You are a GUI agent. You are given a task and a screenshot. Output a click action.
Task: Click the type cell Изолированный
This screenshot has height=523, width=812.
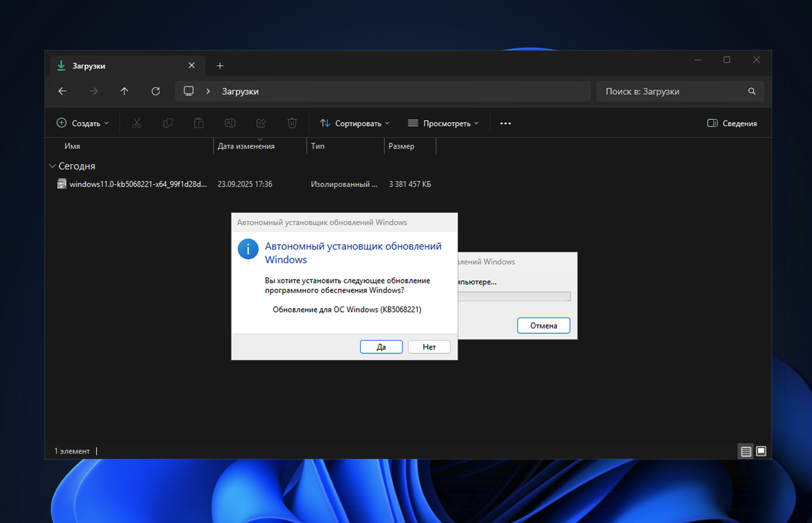344,184
